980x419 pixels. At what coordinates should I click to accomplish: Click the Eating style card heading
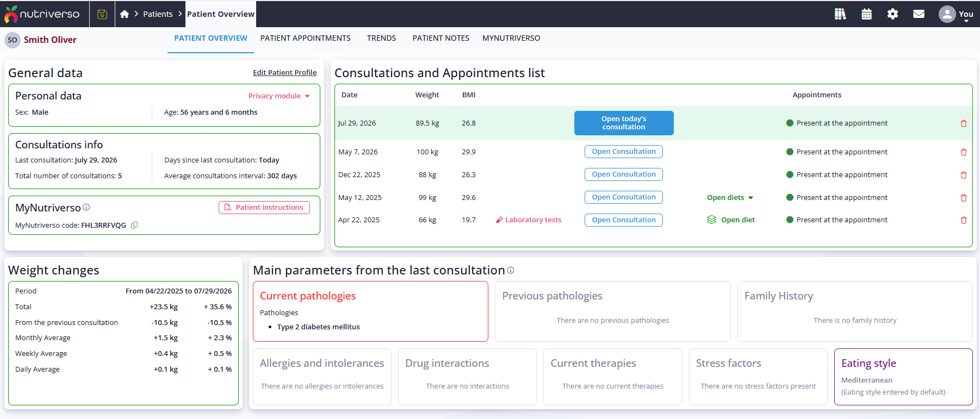869,363
